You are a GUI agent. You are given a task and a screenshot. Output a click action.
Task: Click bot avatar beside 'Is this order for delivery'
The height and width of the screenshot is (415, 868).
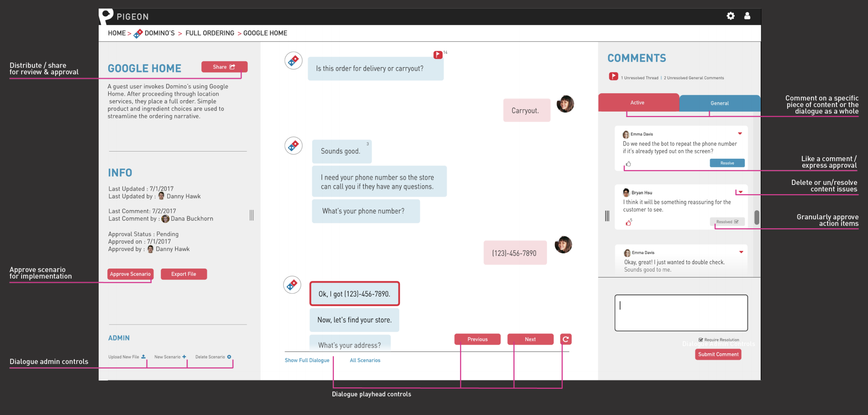point(293,61)
